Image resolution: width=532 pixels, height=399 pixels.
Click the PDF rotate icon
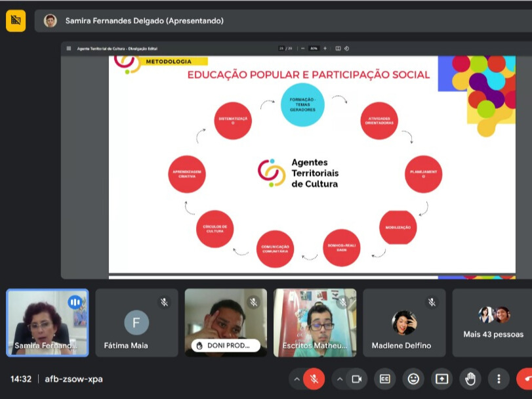346,49
